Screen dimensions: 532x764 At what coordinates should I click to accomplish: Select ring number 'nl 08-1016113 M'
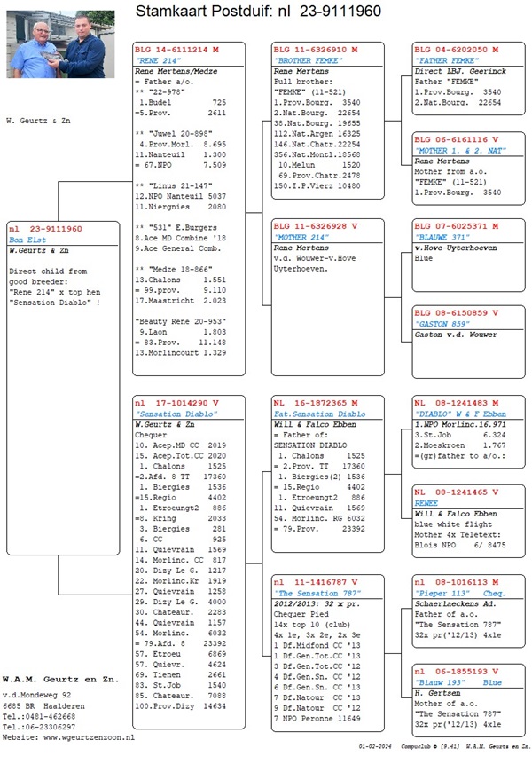pyautogui.click(x=456, y=582)
